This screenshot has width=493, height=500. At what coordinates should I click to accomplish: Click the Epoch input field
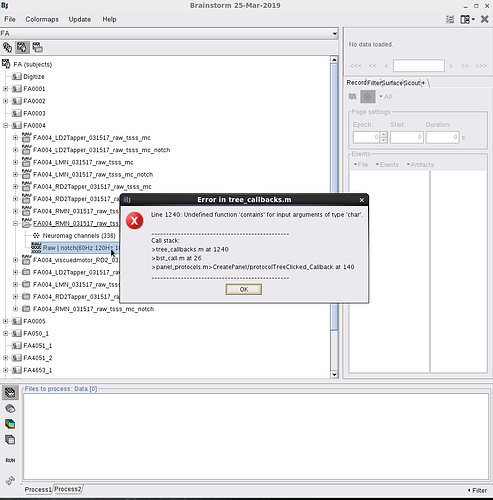[366, 137]
